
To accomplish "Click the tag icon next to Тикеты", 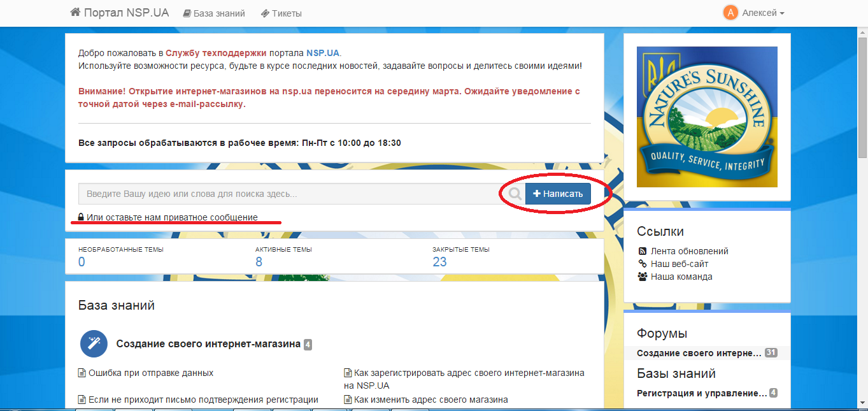I will tap(265, 13).
